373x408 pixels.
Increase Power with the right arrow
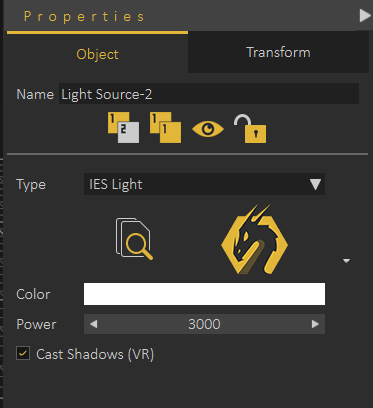point(315,324)
